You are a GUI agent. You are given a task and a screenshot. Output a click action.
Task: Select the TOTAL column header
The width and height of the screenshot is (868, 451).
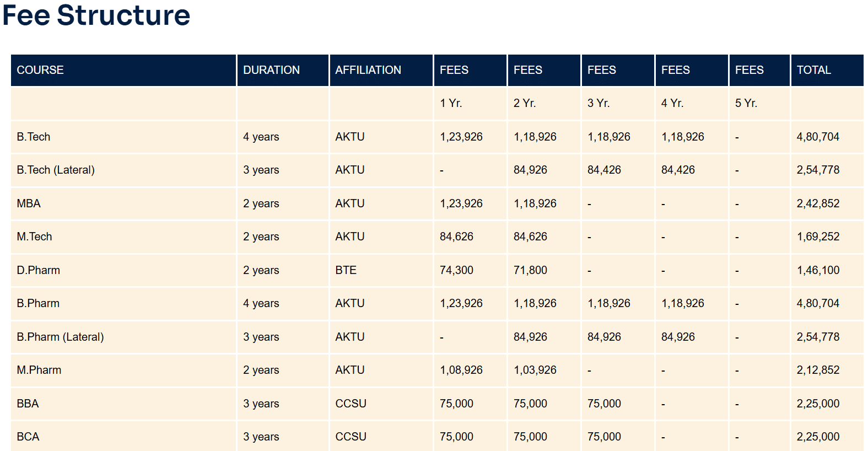(x=813, y=70)
